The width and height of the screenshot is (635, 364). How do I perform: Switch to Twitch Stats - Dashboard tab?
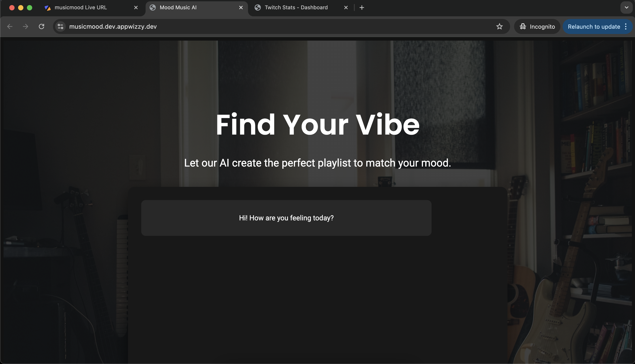tap(296, 8)
